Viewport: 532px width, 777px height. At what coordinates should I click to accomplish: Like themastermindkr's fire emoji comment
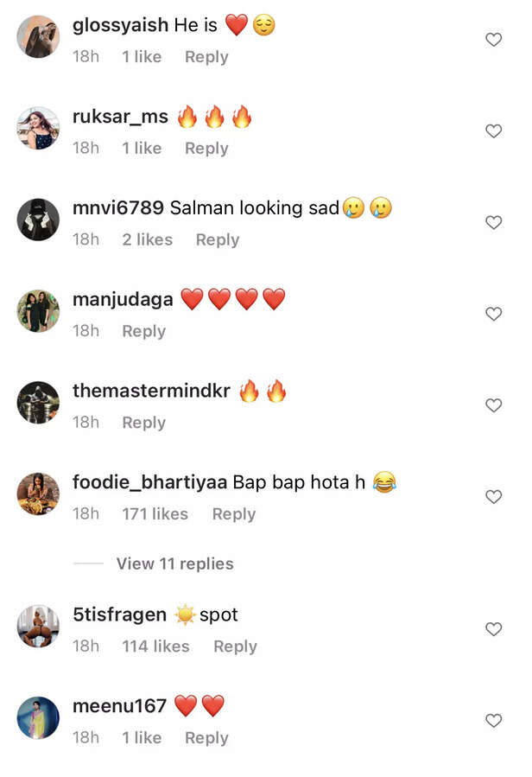493,405
